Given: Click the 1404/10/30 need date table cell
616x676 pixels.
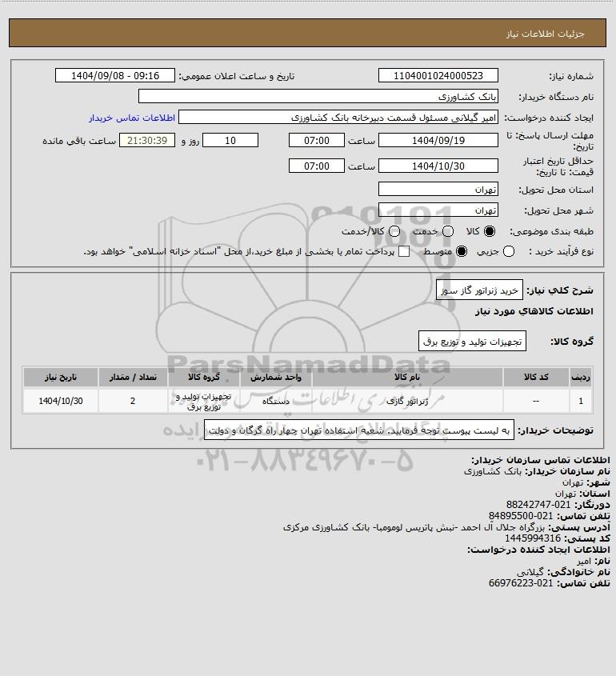Looking at the screenshot, I should 61,401.
